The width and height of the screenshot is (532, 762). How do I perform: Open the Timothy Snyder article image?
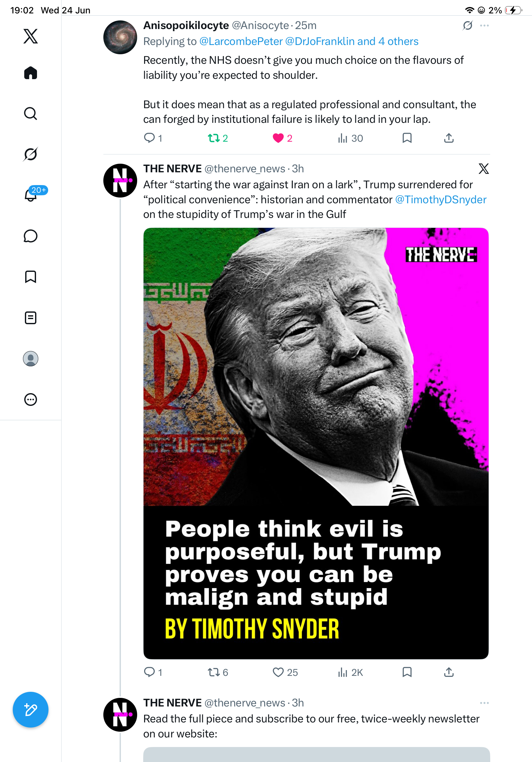point(316,443)
